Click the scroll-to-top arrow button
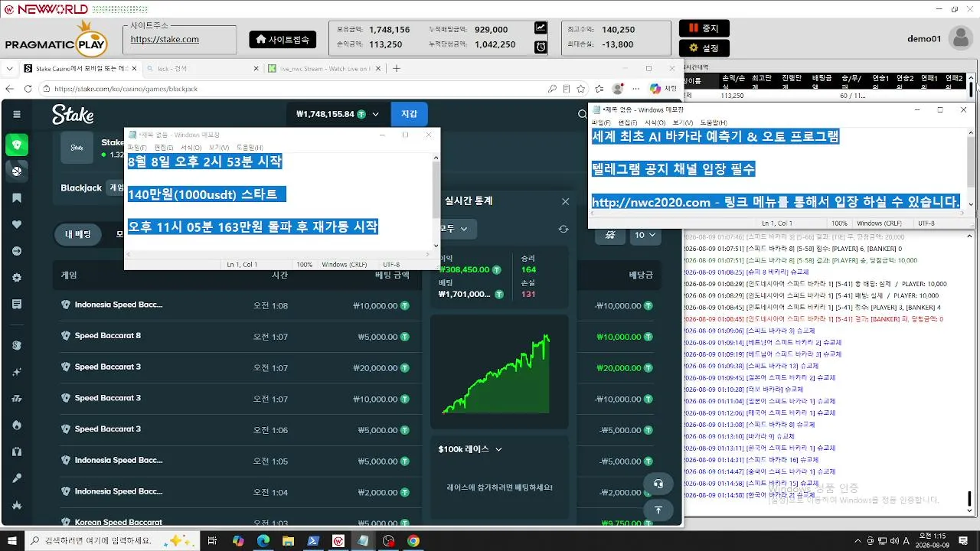Image resolution: width=980 pixels, height=551 pixels. [x=658, y=510]
